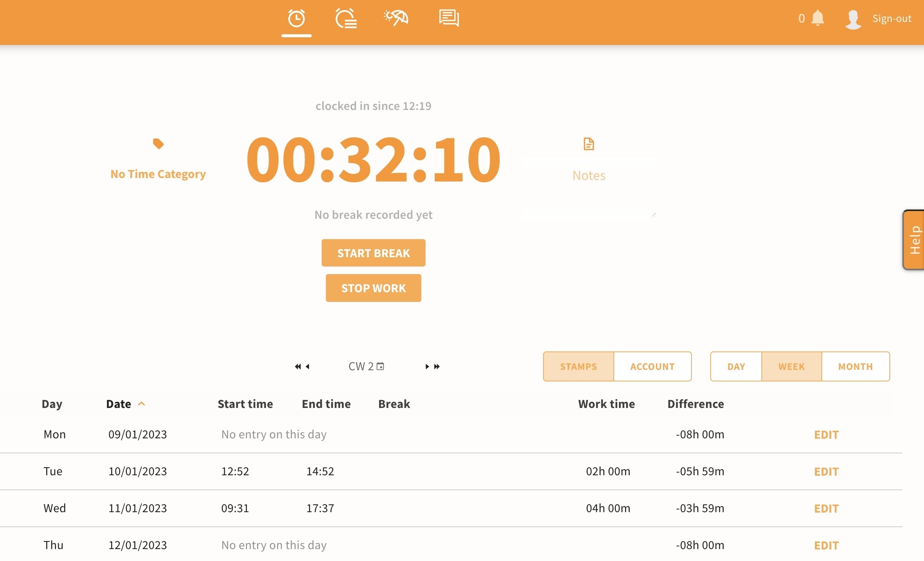Open the vacation beach umbrella icon
Screen dimensions: 924x561
tap(396, 18)
